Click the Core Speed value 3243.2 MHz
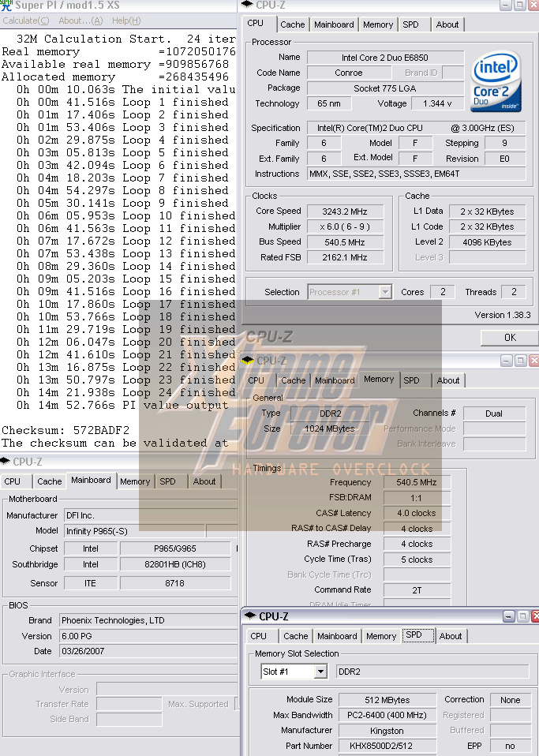Viewport: 539px width, 756px height. click(x=345, y=211)
